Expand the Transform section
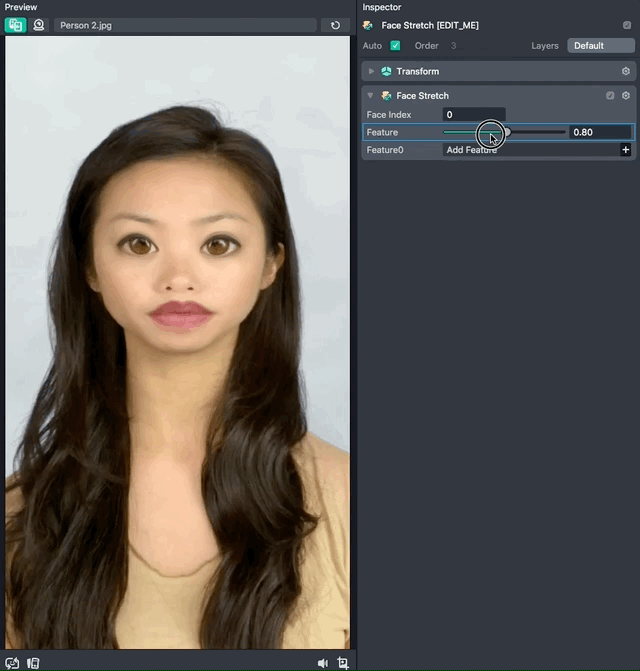This screenshot has height=671, width=640. tap(372, 71)
